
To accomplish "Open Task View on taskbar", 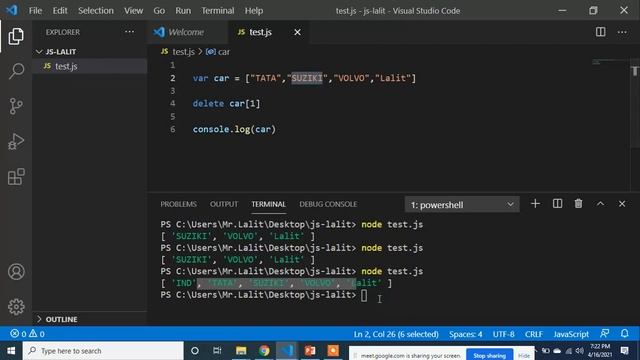I will (217, 351).
